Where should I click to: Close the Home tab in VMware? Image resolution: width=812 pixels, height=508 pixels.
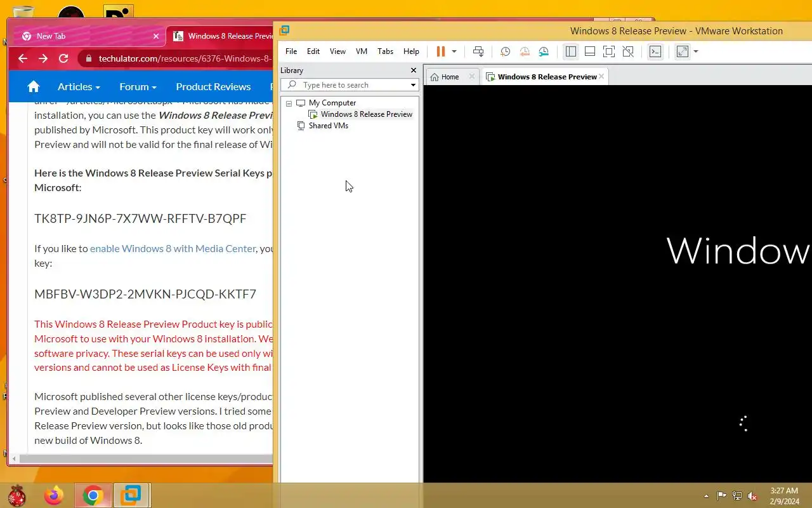[x=471, y=77]
